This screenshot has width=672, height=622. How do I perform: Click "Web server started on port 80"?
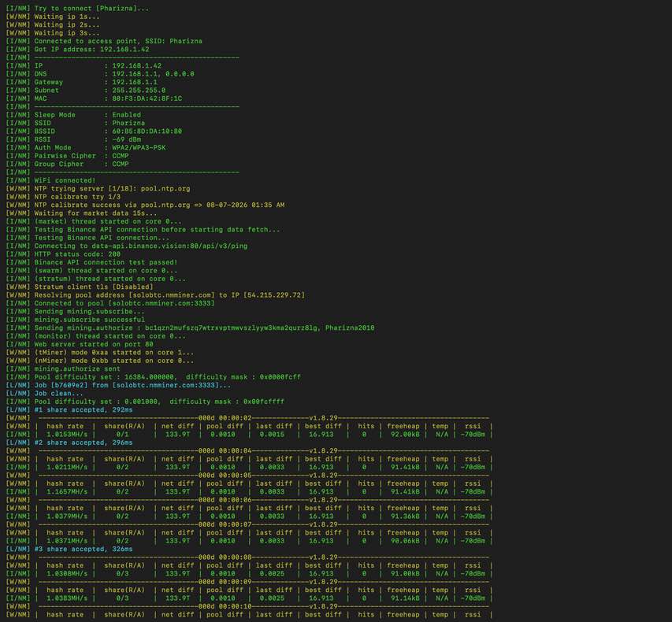[94, 344]
